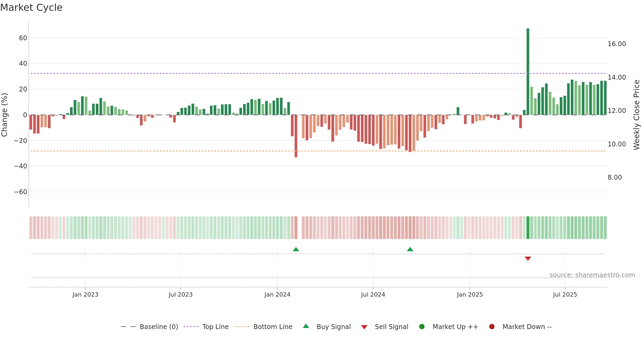Toggle the Baseline (0) legend entry
644x362 pixels.
pyautogui.click(x=149, y=327)
